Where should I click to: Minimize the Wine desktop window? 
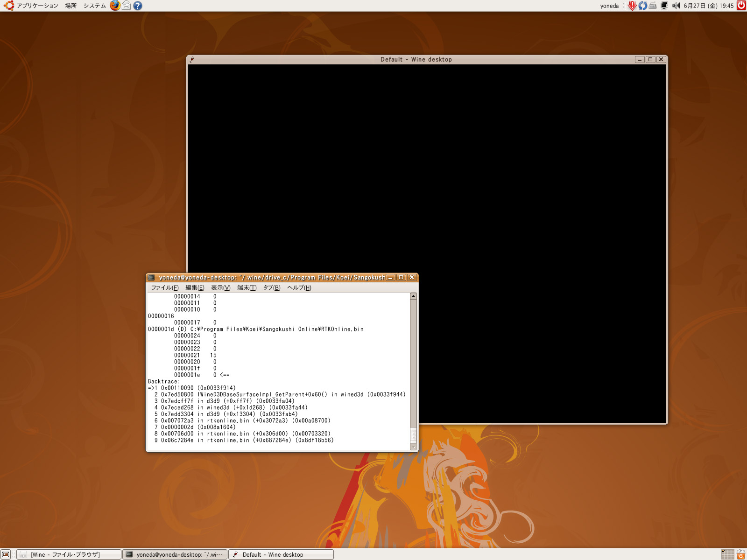[x=640, y=59]
